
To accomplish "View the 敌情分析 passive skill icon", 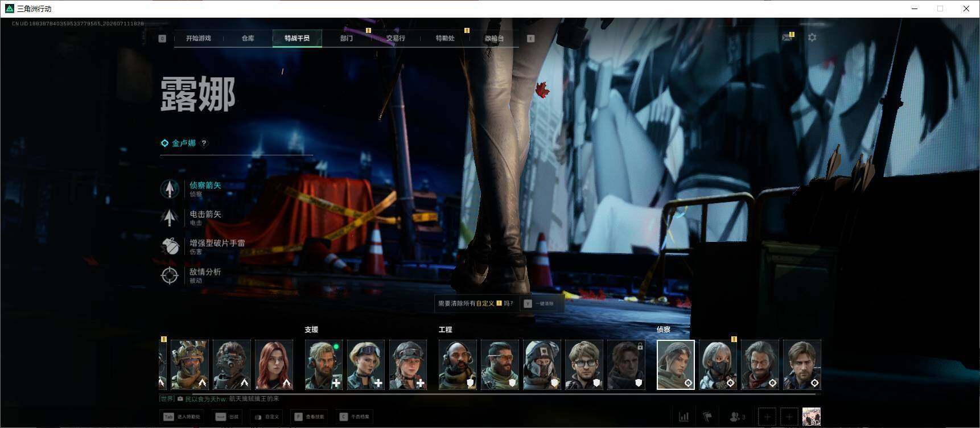I will coord(170,275).
